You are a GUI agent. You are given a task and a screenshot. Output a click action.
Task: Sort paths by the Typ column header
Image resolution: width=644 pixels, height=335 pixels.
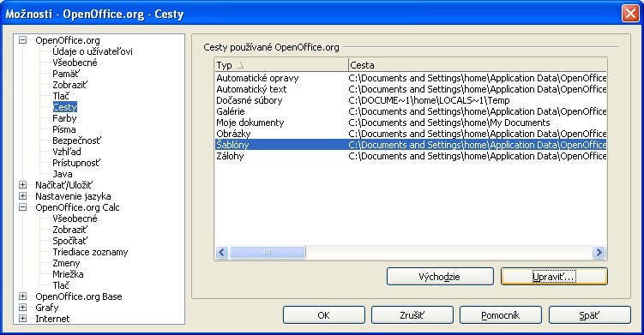point(281,65)
